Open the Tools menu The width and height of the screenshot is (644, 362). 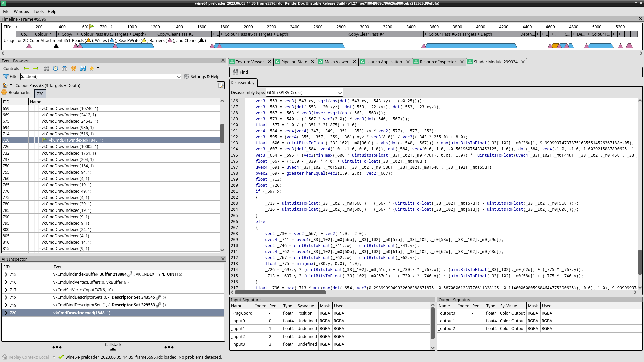click(38, 11)
